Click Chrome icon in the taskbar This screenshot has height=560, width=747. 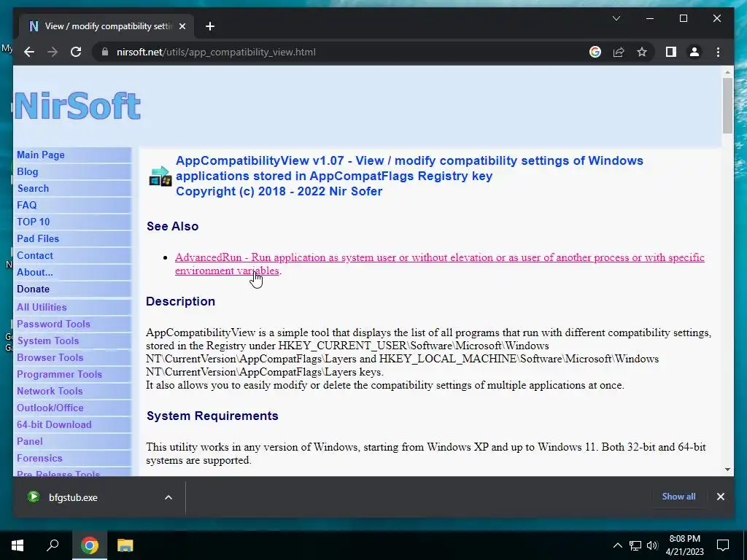click(x=89, y=545)
